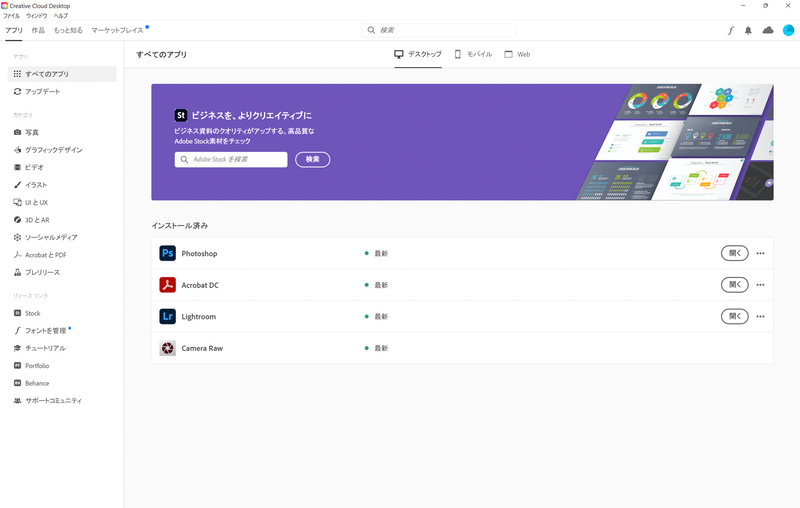Click 開く for Photoshop

pos(735,253)
